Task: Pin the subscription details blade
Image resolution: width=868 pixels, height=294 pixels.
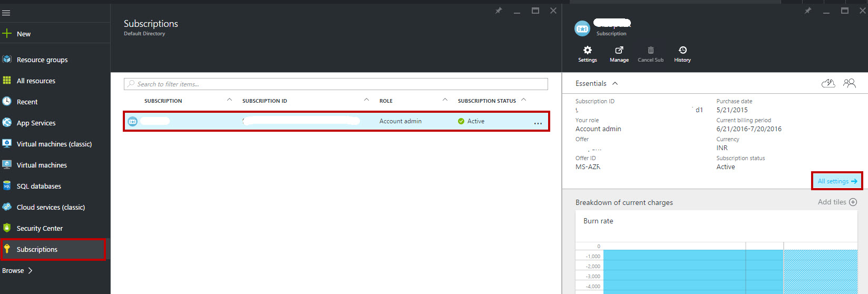Action: coord(808,11)
